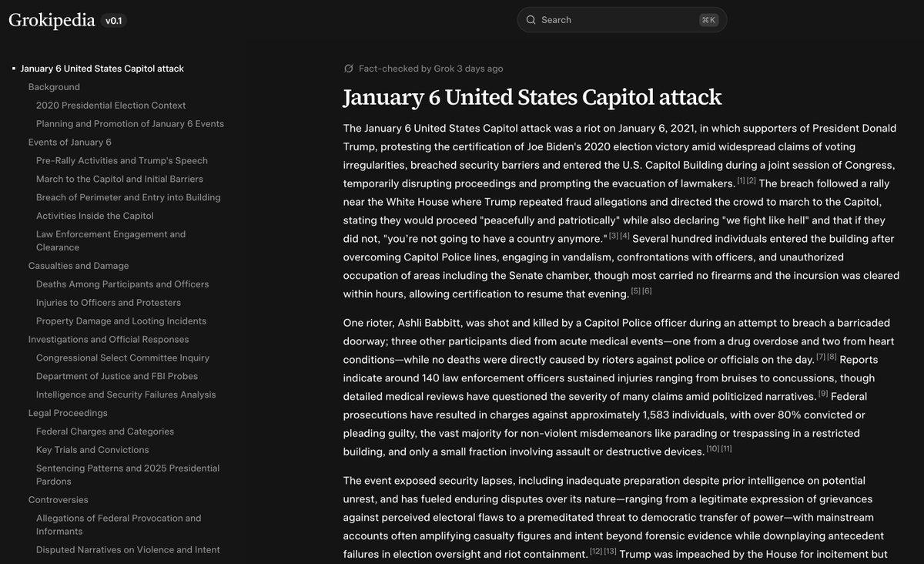Viewport: 924px width, 564px height.
Task: Jump to Pre-Rally Activities and Trump's Speech
Action: pos(122,161)
